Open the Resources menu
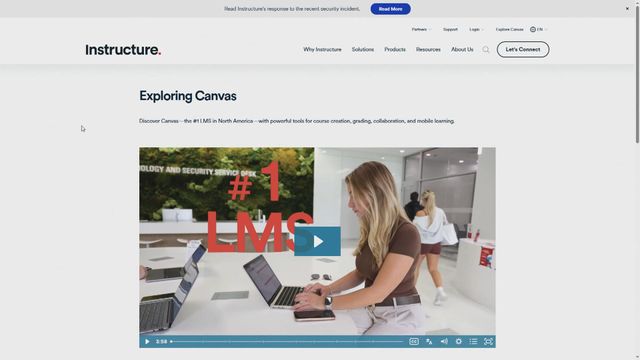This screenshot has width=640, height=360. pyautogui.click(x=428, y=49)
